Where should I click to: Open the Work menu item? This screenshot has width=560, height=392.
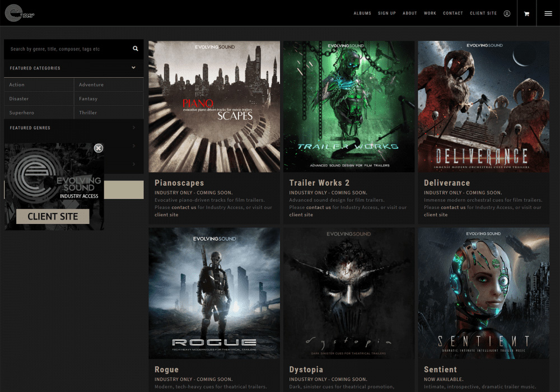430,13
